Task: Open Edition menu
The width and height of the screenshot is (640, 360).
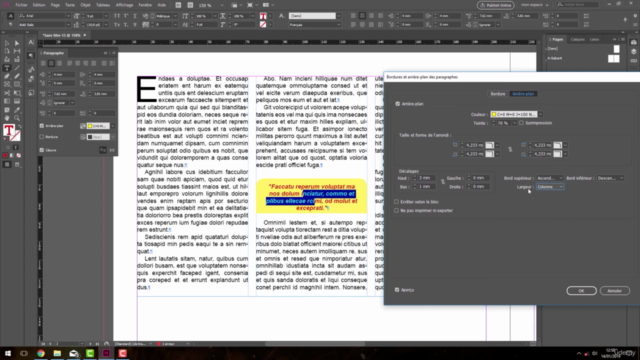Action: tap(39, 5)
